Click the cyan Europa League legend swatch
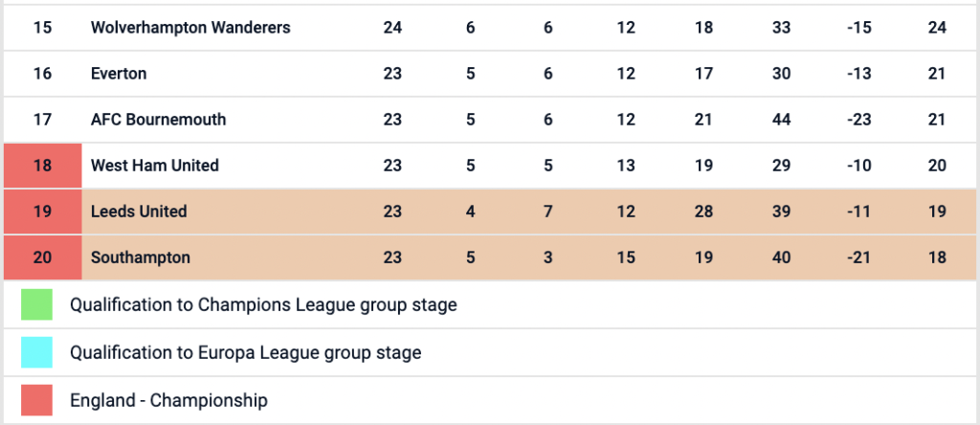This screenshot has height=425, width=980. pos(36,353)
